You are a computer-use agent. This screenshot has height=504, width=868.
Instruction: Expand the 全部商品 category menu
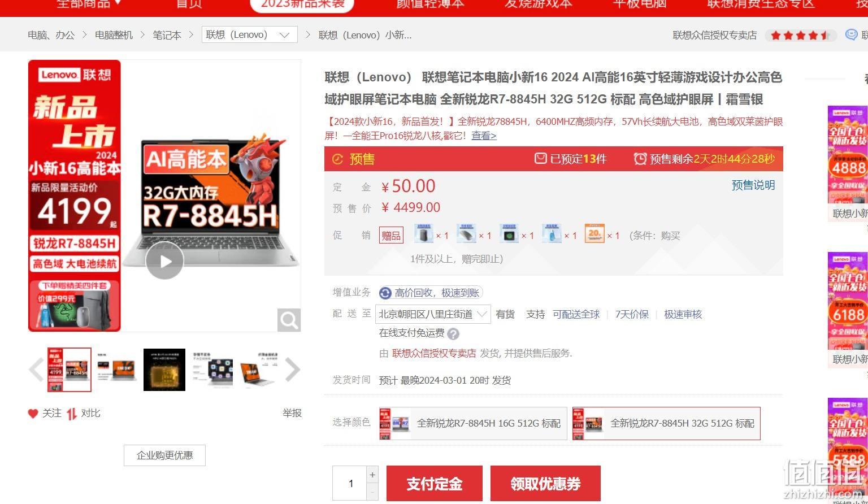tap(89, 4)
